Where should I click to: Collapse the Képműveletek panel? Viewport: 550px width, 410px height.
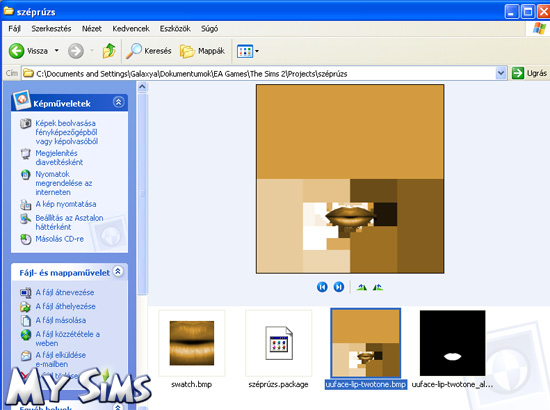tap(119, 102)
